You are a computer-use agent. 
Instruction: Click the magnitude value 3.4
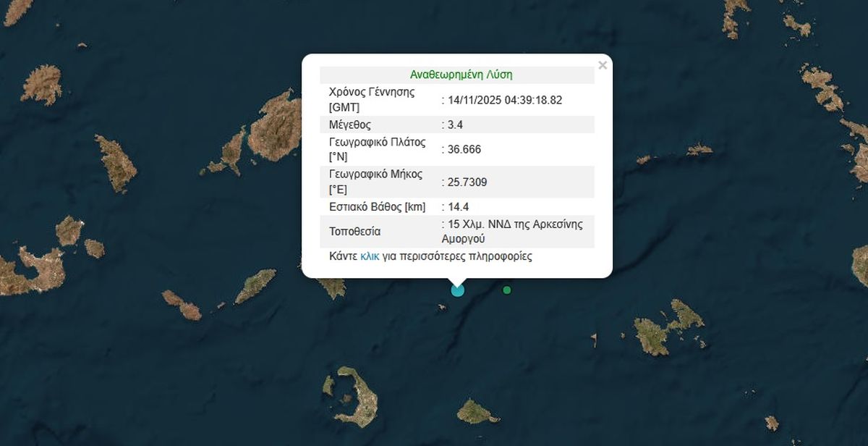(456, 125)
